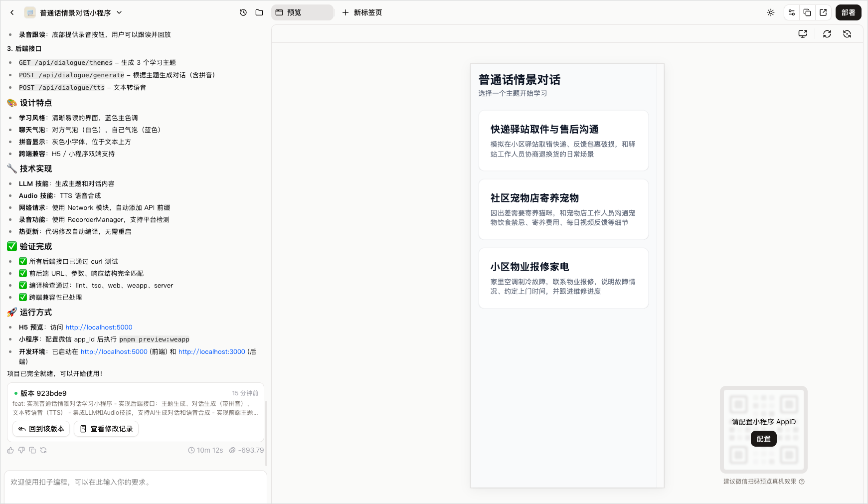Viewport: 868px width, 504px height.
Task: Click the 15 分钟前 timestamp
Action: point(245,393)
